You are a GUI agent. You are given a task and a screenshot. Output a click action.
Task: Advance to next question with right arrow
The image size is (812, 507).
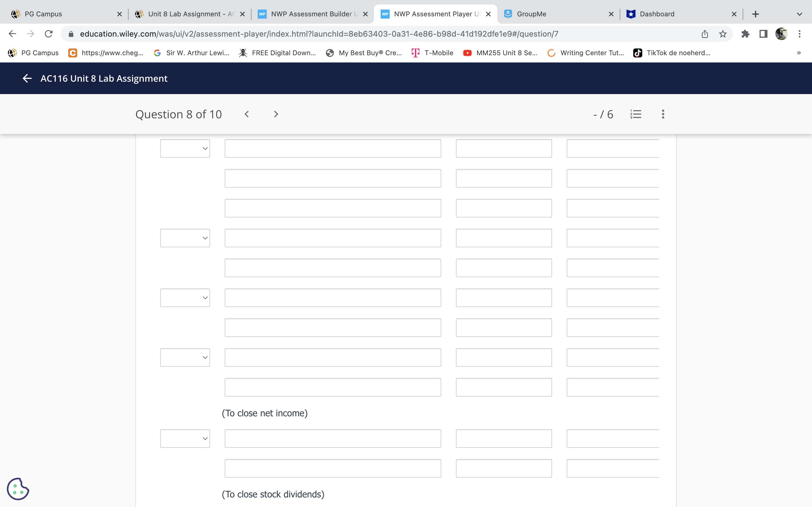click(275, 114)
